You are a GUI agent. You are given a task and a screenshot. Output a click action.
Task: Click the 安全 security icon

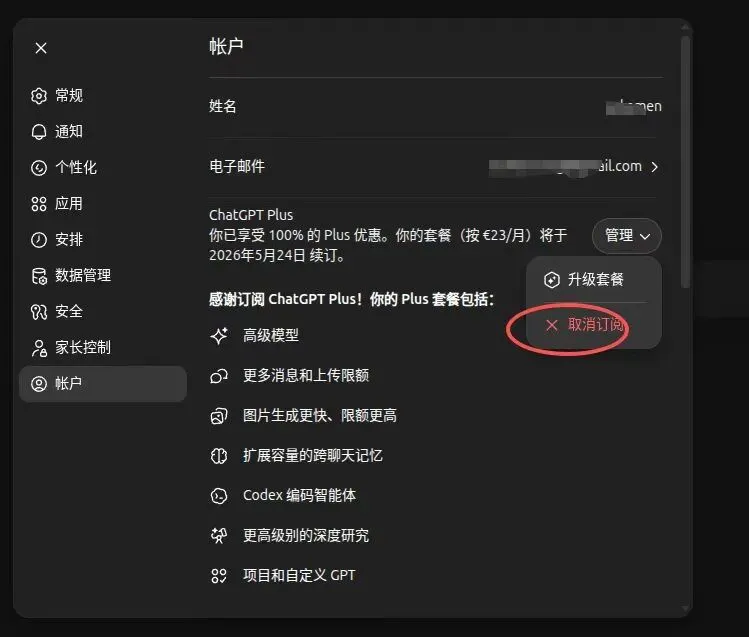point(39,312)
